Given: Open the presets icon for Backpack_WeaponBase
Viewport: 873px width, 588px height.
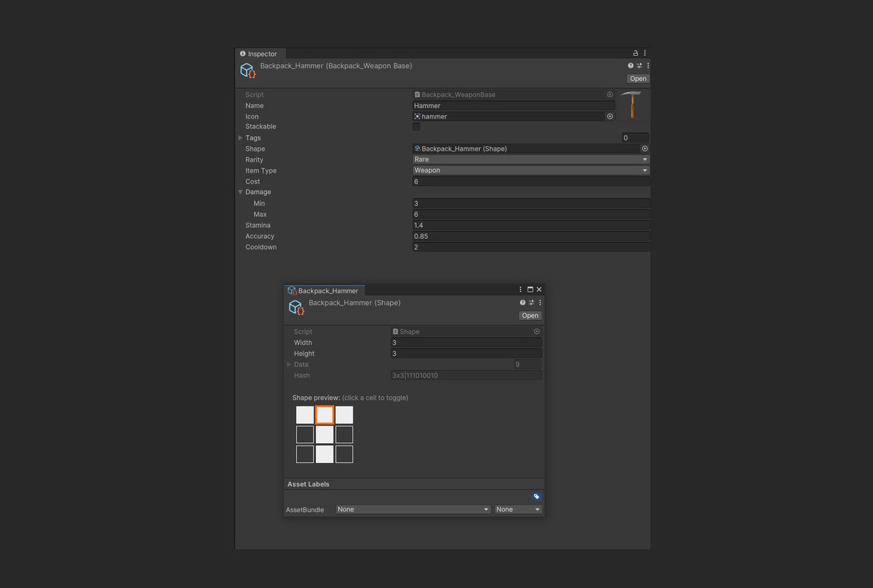Looking at the screenshot, I should tap(639, 65).
